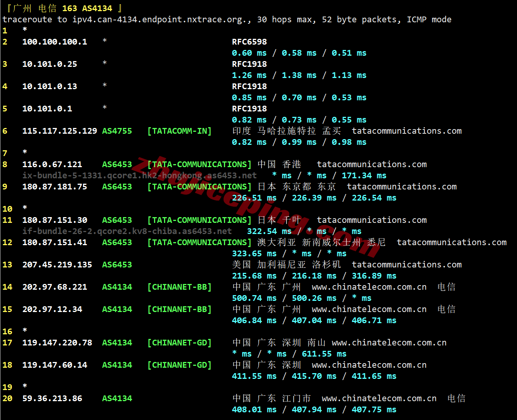Select the 226.51 ms latency value
The height and width of the screenshot is (420, 517).
254,198
